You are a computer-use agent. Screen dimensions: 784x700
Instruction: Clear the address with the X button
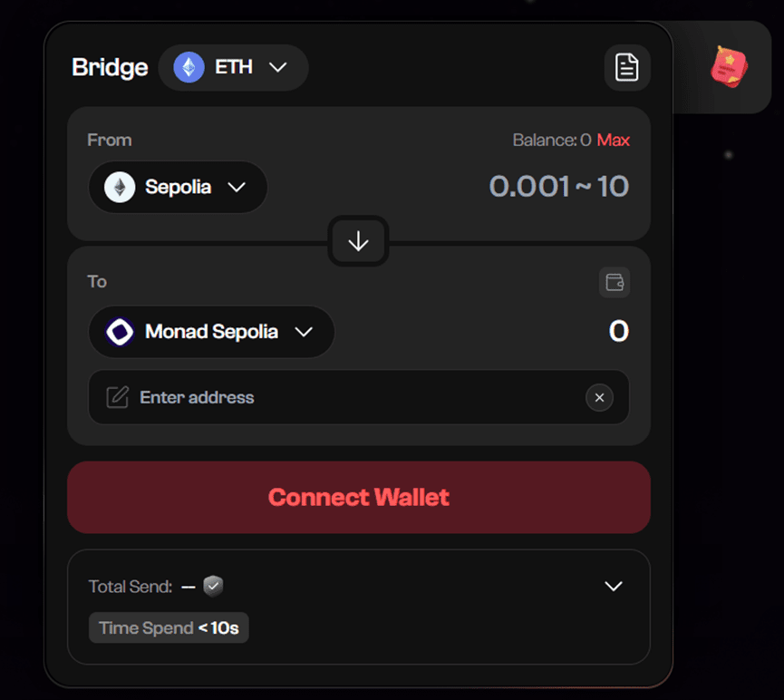(x=599, y=397)
